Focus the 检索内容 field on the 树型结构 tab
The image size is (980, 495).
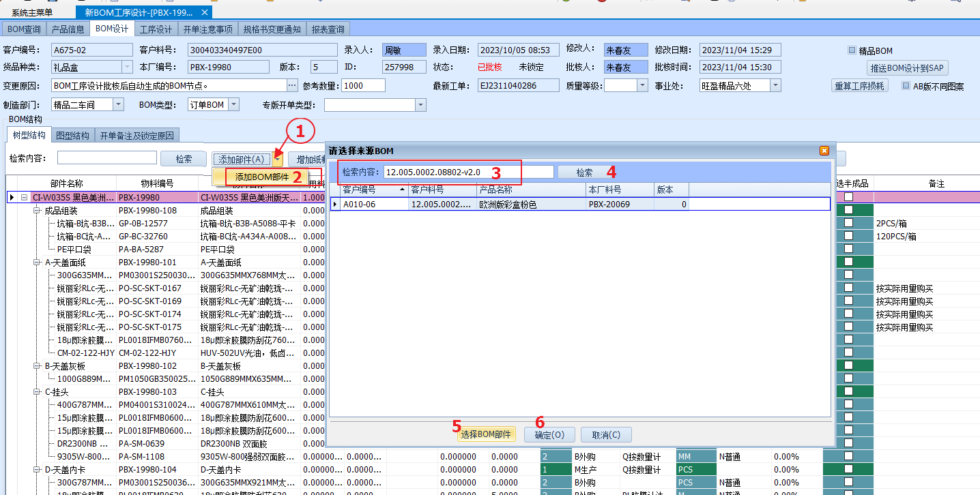pos(107,158)
